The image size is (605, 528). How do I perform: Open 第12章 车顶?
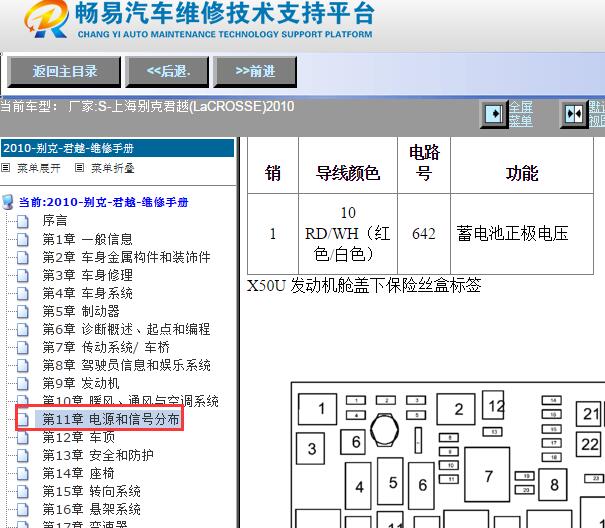pos(79,437)
